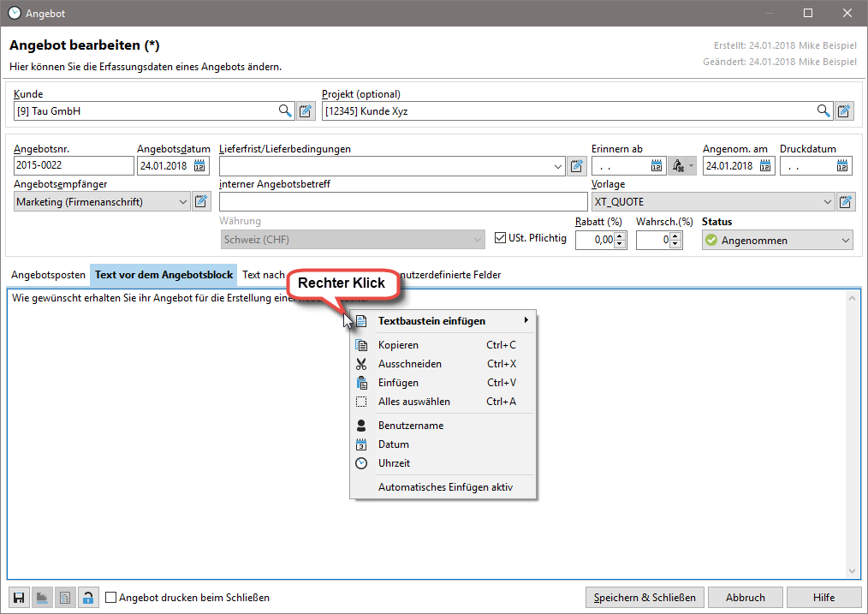Click the magnifier search icon in Kunde field
This screenshot has height=614, width=868.
(285, 110)
